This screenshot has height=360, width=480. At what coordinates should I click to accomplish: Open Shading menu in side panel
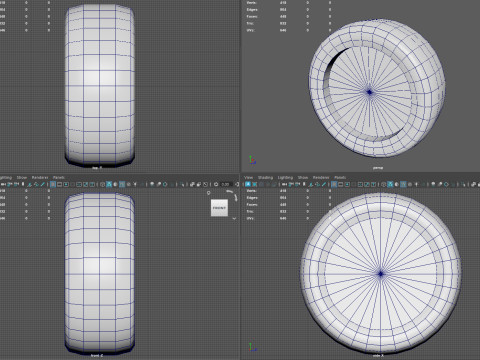click(x=265, y=177)
